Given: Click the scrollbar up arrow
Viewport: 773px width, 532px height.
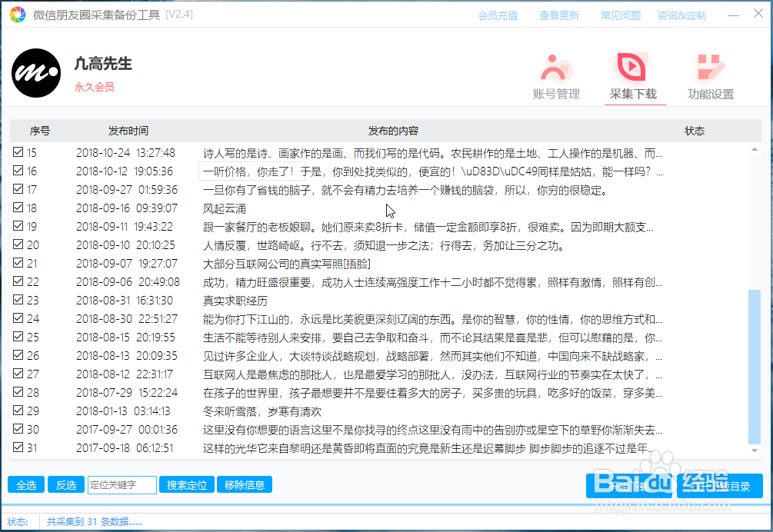Looking at the screenshot, I should [755, 149].
